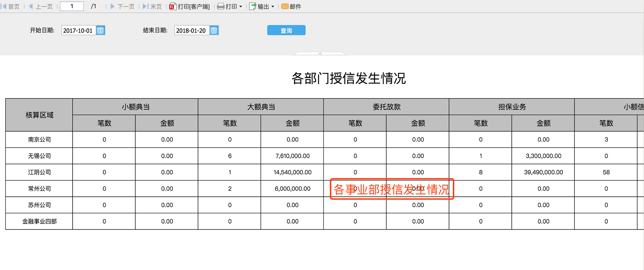Click the 核算区域 header cell
The image size is (644, 270).
(39, 115)
